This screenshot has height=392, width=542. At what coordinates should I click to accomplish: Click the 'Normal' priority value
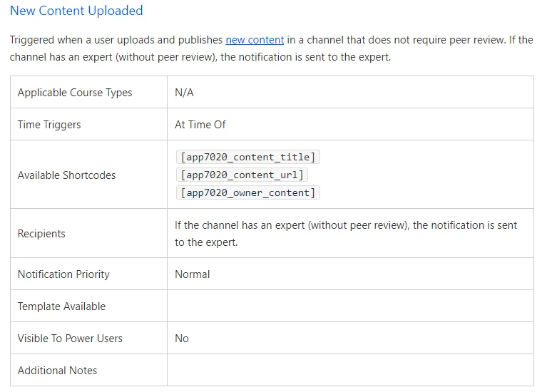193,274
